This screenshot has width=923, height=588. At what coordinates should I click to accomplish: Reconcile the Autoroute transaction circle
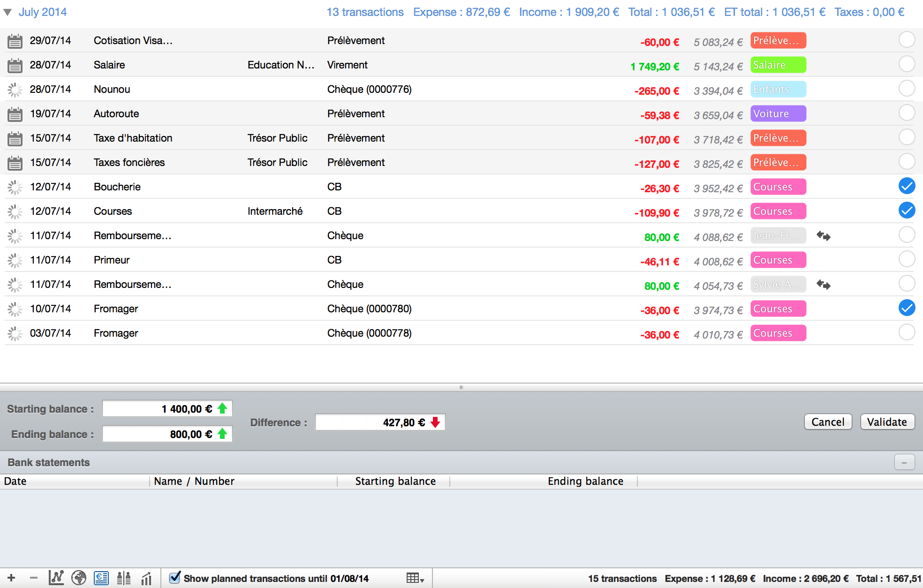(907, 113)
